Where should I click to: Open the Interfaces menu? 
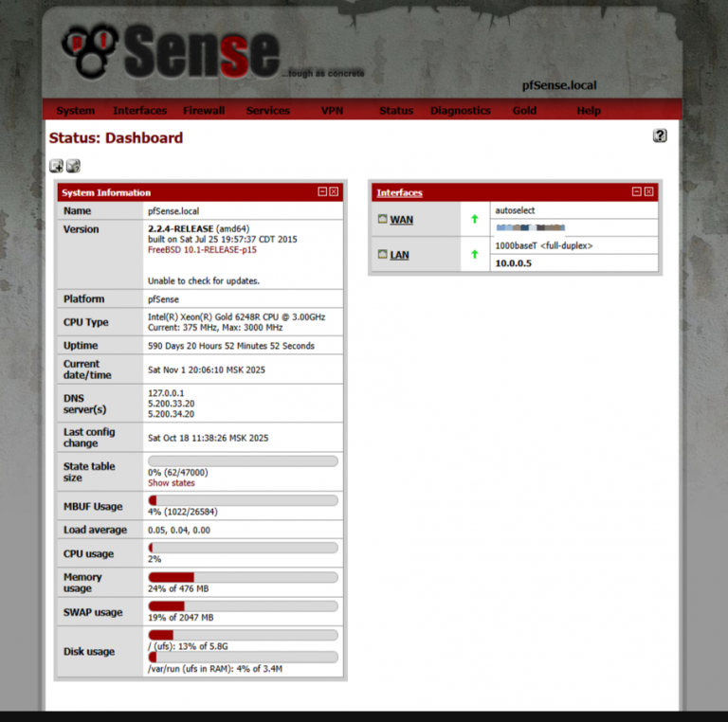[139, 111]
